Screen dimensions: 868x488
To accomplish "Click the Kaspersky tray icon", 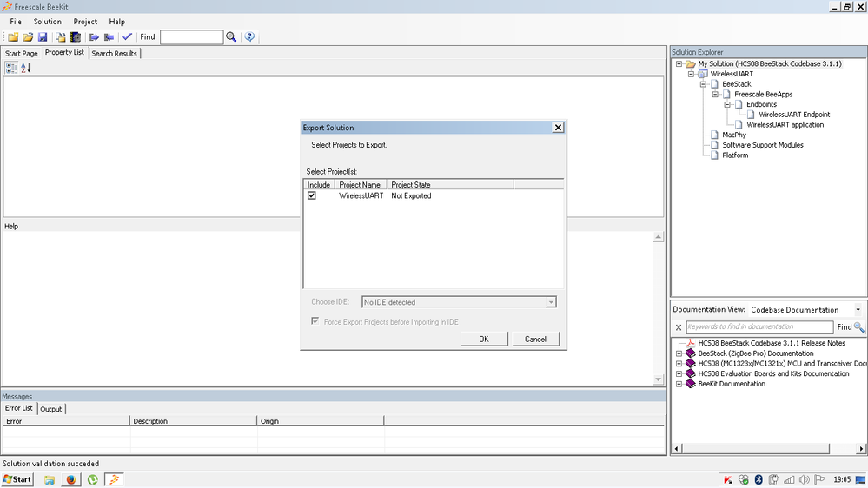I will click(x=728, y=479).
